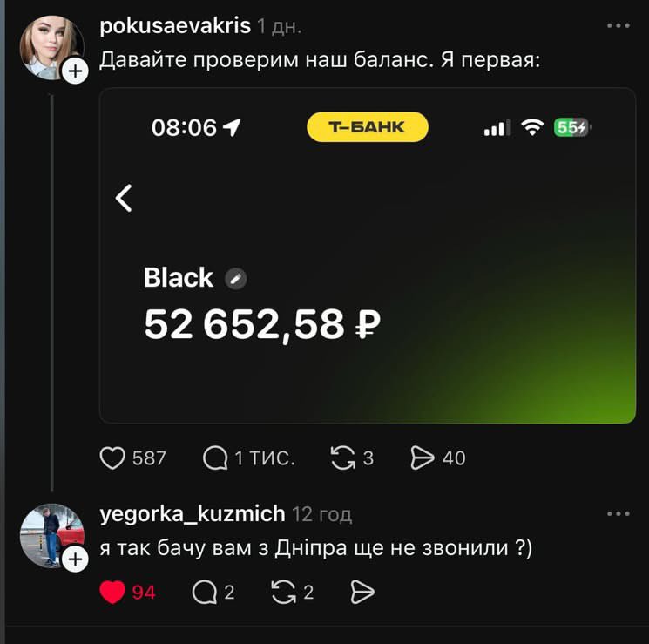Unlike yegorka_kuzmich reply with red heart

pos(112,592)
